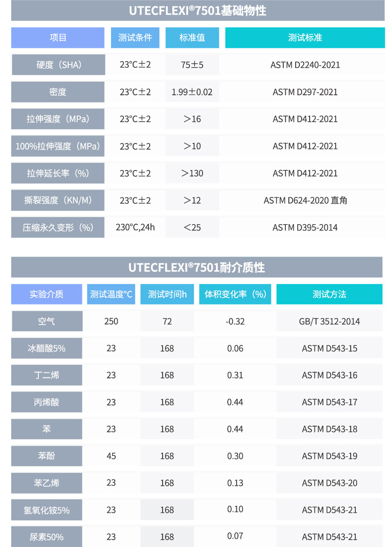The image size is (392, 547).
Task: Select the 撕裂强度（KN/M） row label
Action: point(58,200)
